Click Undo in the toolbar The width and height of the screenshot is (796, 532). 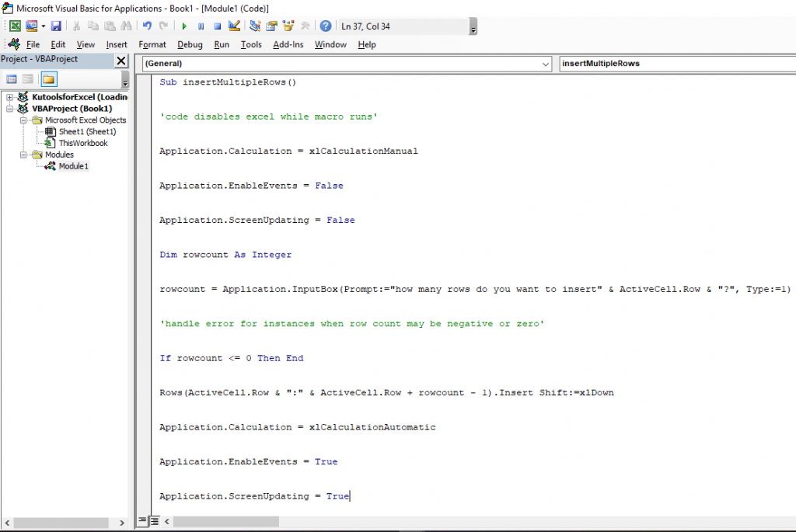click(147, 26)
